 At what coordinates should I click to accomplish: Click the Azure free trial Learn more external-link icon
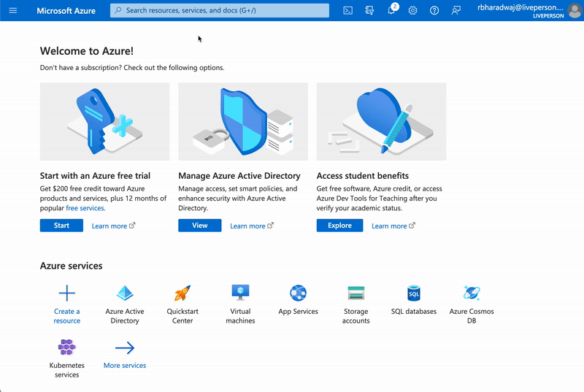coord(132,226)
